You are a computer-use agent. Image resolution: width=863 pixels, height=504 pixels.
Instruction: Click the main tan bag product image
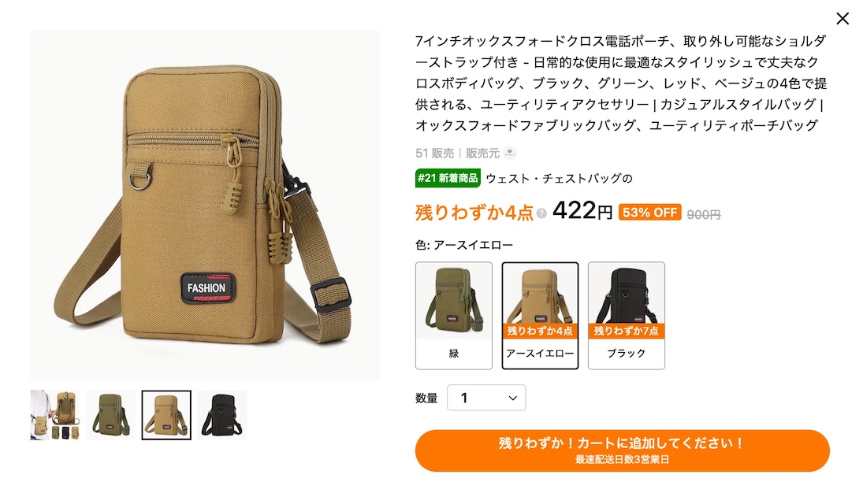pyautogui.click(x=205, y=205)
